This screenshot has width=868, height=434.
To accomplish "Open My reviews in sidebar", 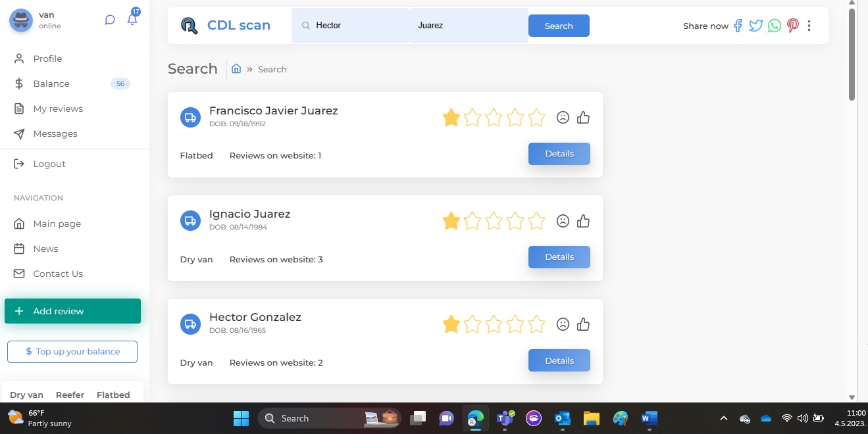I will [x=58, y=108].
